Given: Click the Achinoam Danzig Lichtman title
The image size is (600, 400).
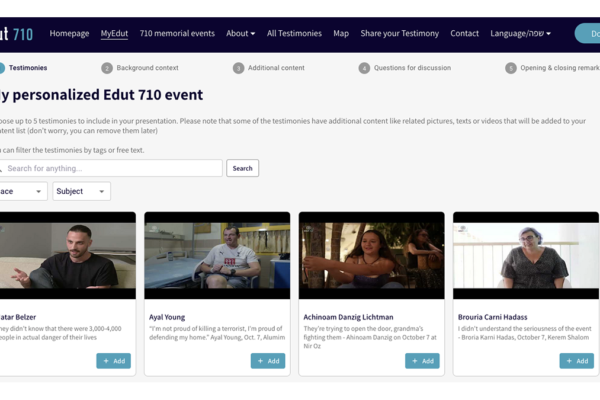Looking at the screenshot, I should coord(348,317).
